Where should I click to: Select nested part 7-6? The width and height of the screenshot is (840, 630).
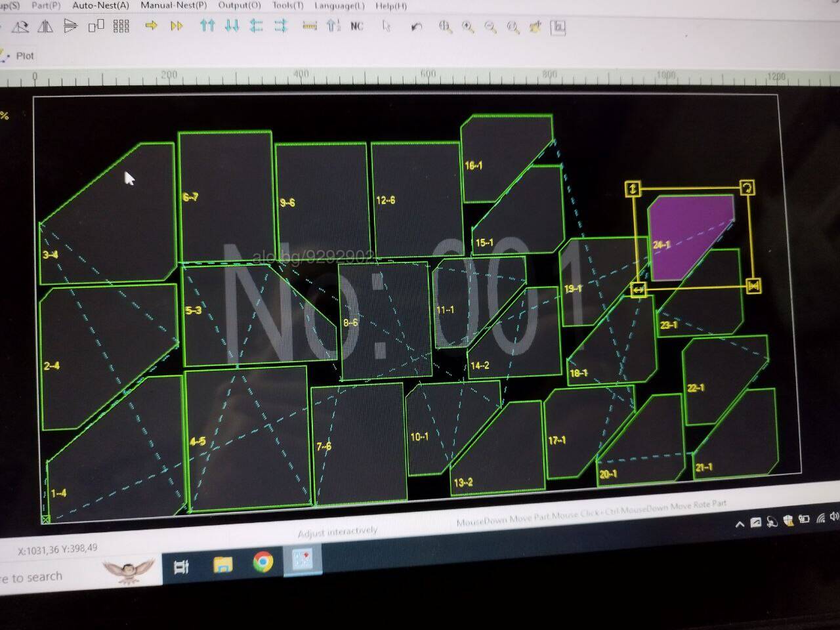coord(358,443)
